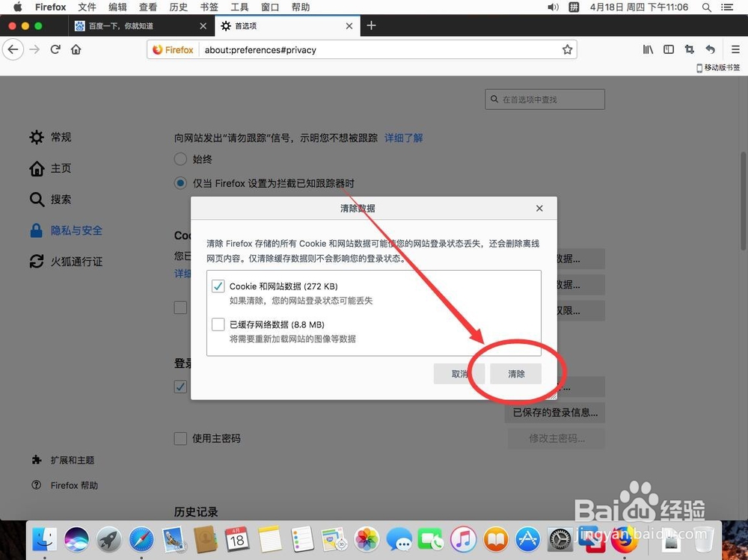Image resolution: width=748 pixels, height=560 pixels.
Task: Enable 已缓存网络数据 (8.8 MB) checkbox
Action: coord(218,324)
